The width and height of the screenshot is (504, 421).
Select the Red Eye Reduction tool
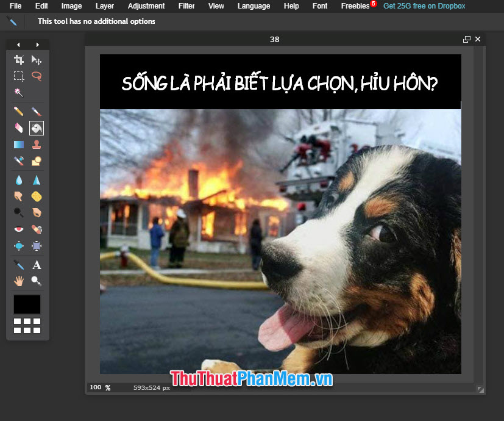pos(19,229)
